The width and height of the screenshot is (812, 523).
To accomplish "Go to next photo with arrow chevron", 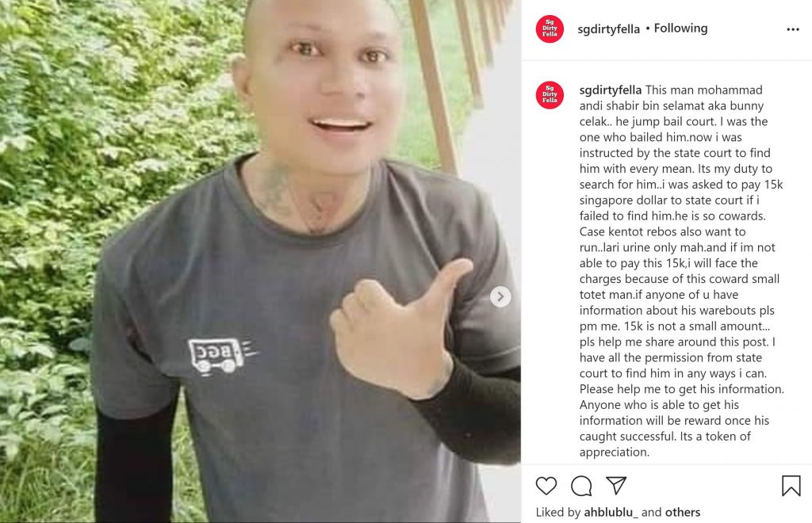I will click(500, 296).
